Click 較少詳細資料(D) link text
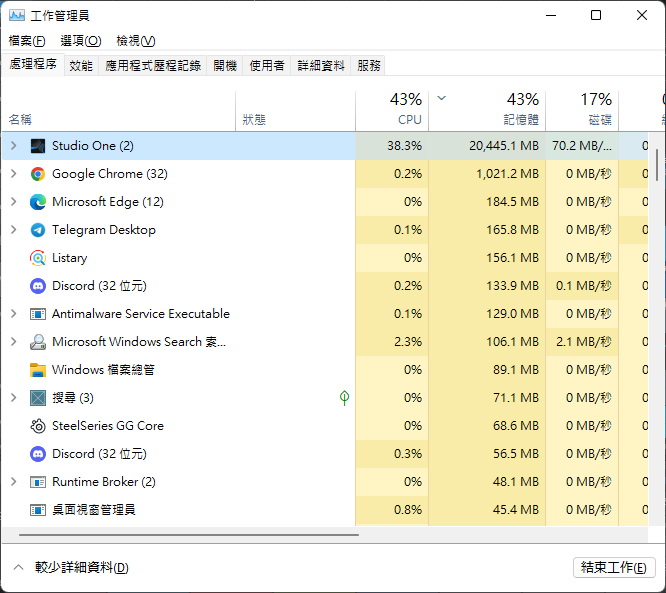The height and width of the screenshot is (593, 666). [82, 568]
